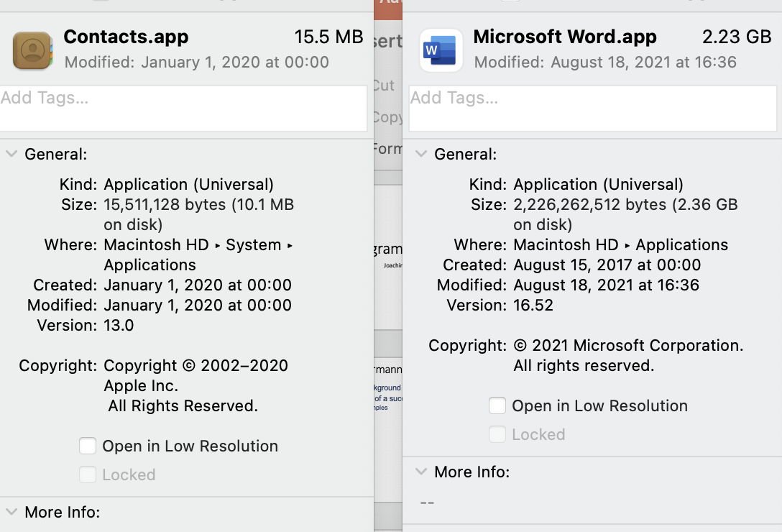The width and height of the screenshot is (782, 532).
Task: Click the 2.23 GB size label
Action: pos(736,37)
